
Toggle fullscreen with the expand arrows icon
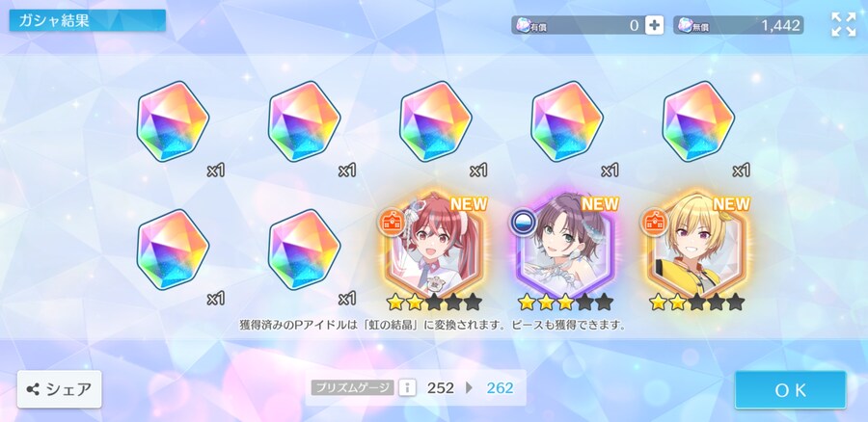point(844,25)
